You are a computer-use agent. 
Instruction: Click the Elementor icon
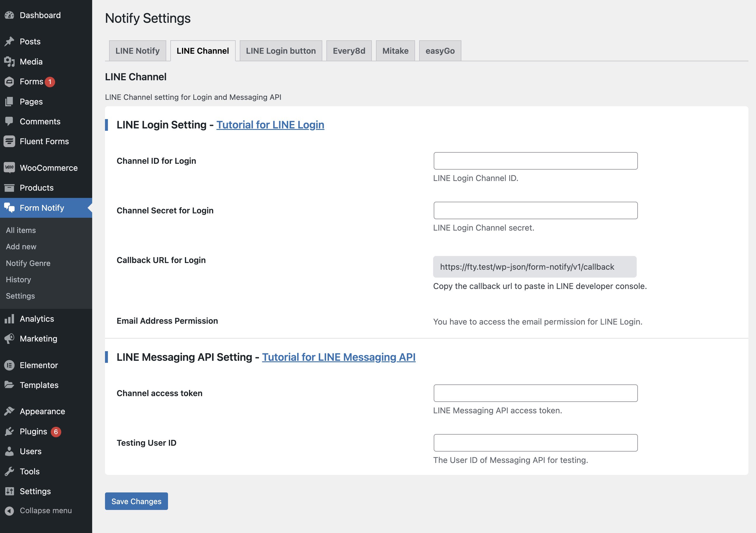pyautogui.click(x=9, y=365)
